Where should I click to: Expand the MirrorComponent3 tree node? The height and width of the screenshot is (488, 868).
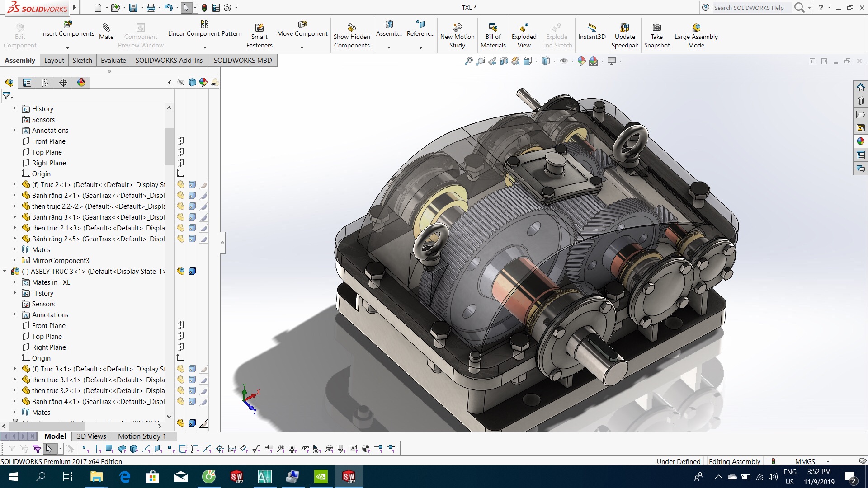coord(14,260)
